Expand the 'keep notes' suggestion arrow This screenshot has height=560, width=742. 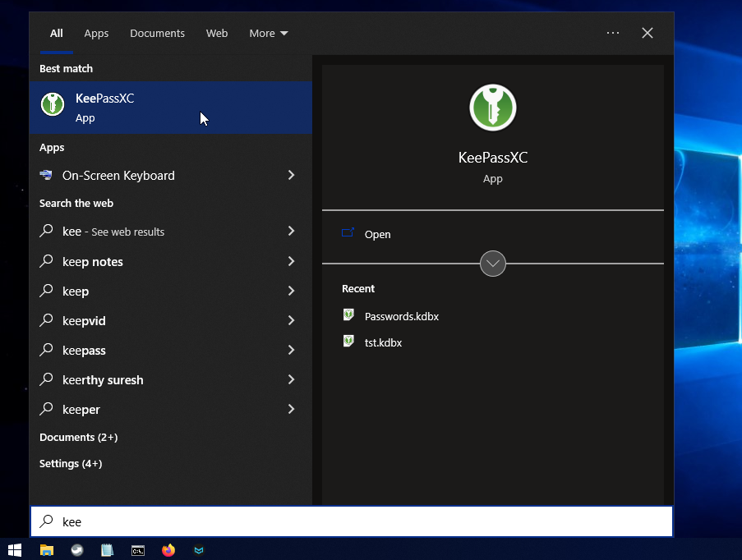pos(291,261)
